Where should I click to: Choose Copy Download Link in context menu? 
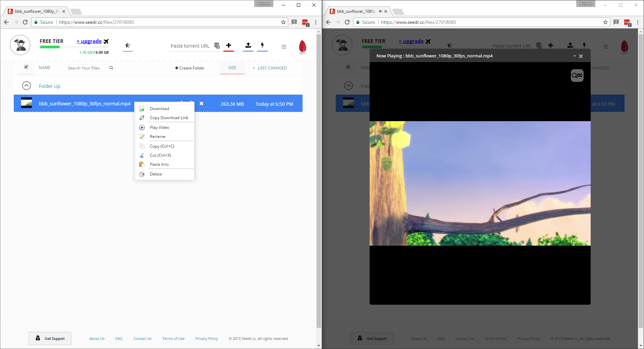pyautogui.click(x=164, y=118)
